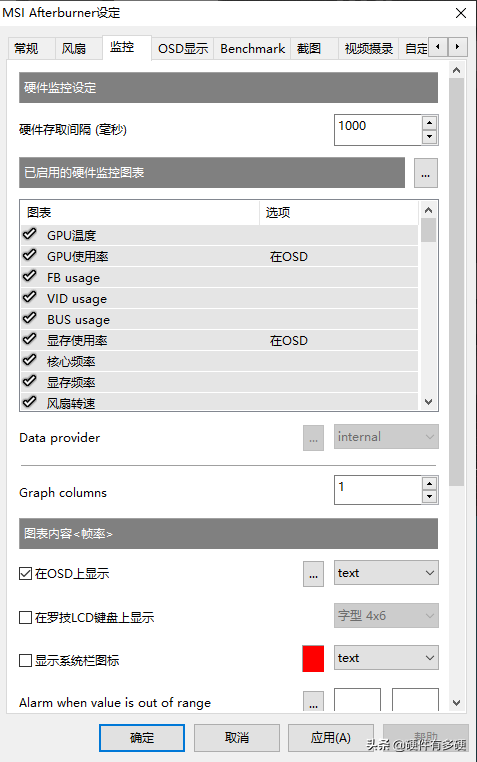477x762 pixels.
Task: Enable 在罗技LCD键盘上显示 checkbox
Action: click(x=25, y=618)
